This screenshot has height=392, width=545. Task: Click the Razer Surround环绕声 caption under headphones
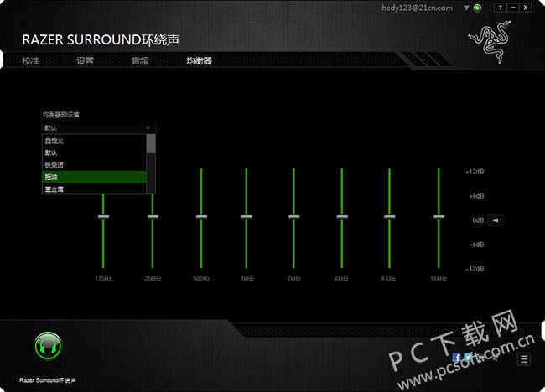tap(48, 380)
